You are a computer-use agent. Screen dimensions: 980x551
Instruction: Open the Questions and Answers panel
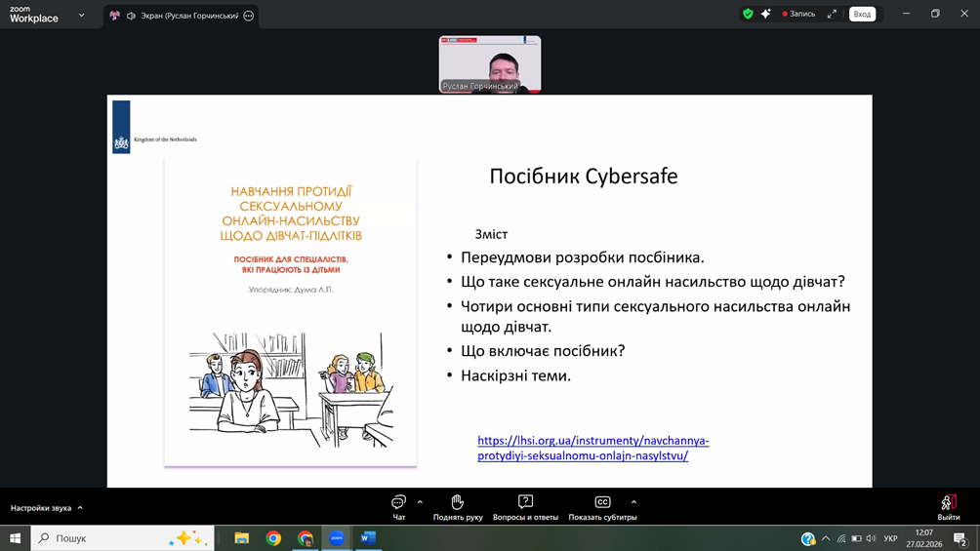click(525, 506)
